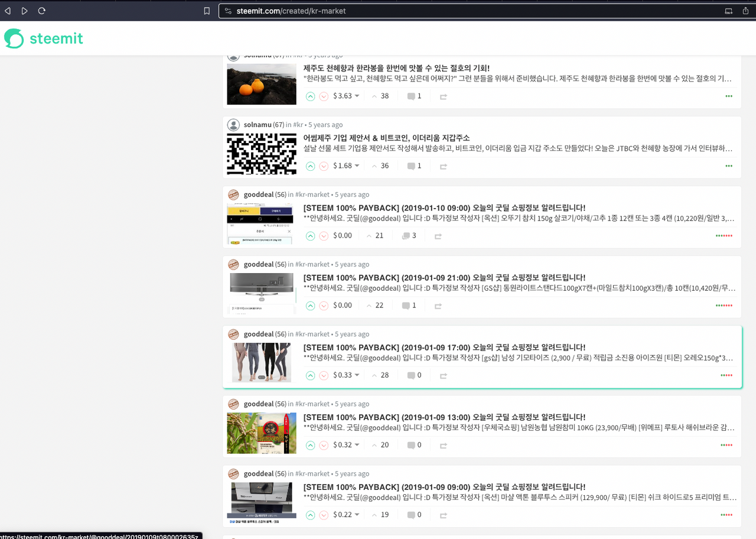Viewport: 756px width, 539px height.
Task: Open more options dots on 2019-01-09 21:00 post
Action: coord(724,306)
